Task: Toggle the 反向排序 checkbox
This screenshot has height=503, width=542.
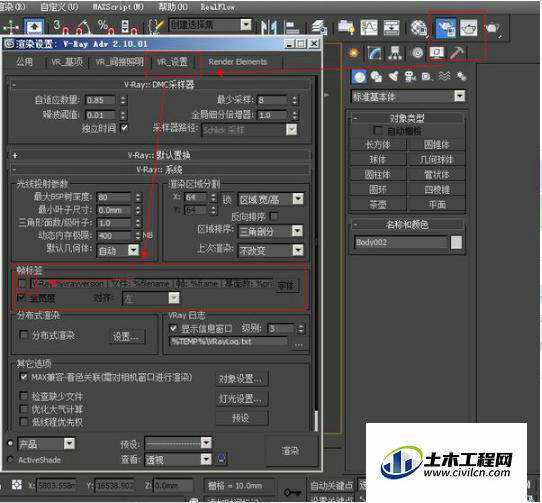Action: point(274,217)
